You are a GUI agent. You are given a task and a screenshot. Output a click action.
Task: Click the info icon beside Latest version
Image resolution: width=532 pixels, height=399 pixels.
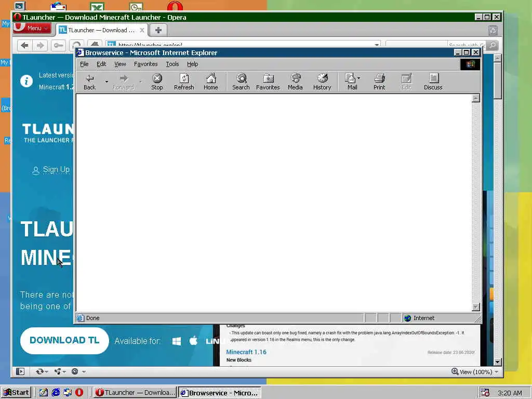click(26, 81)
